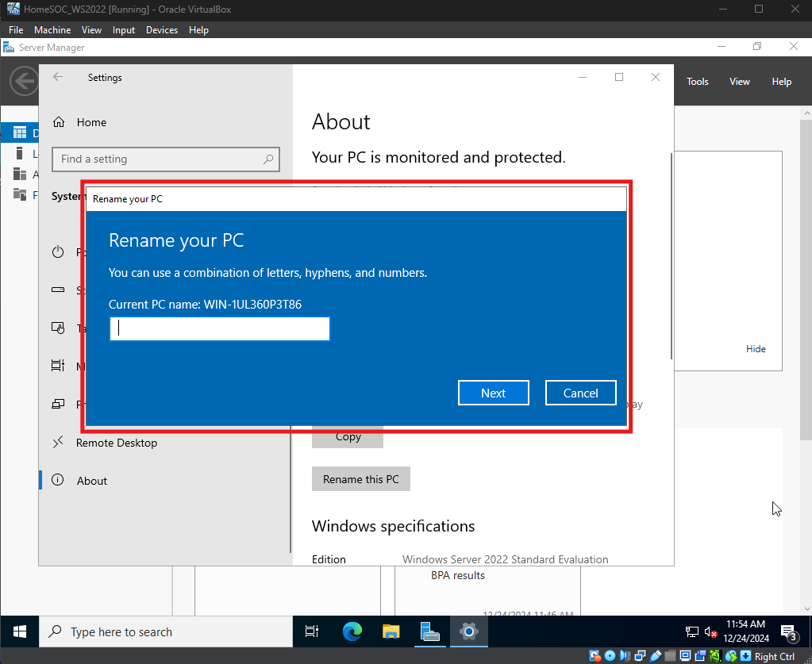The image size is (812, 664).
Task: Open the notification center icon
Action: click(x=791, y=632)
